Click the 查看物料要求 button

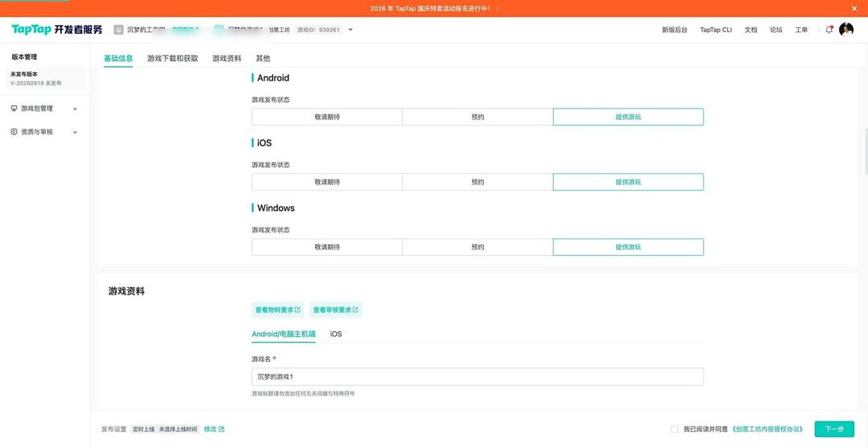pyautogui.click(x=278, y=310)
